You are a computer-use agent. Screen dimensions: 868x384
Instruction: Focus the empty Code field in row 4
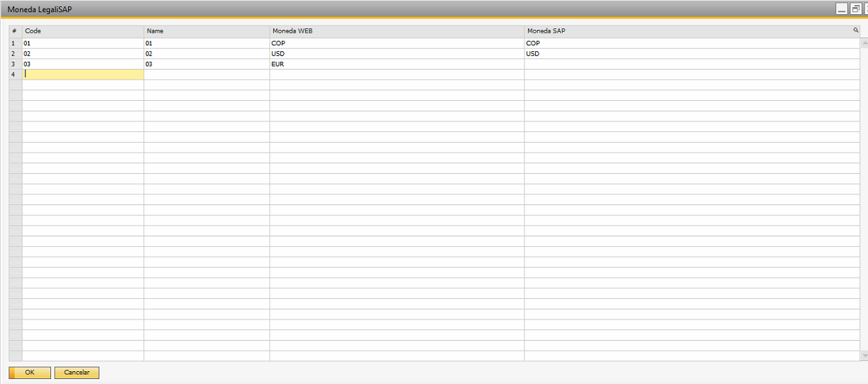click(x=82, y=74)
